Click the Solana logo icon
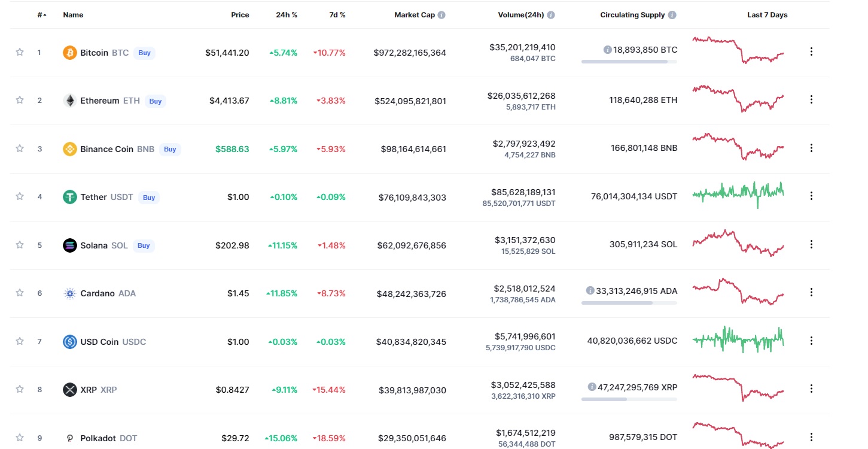The image size is (868, 449). (x=70, y=245)
